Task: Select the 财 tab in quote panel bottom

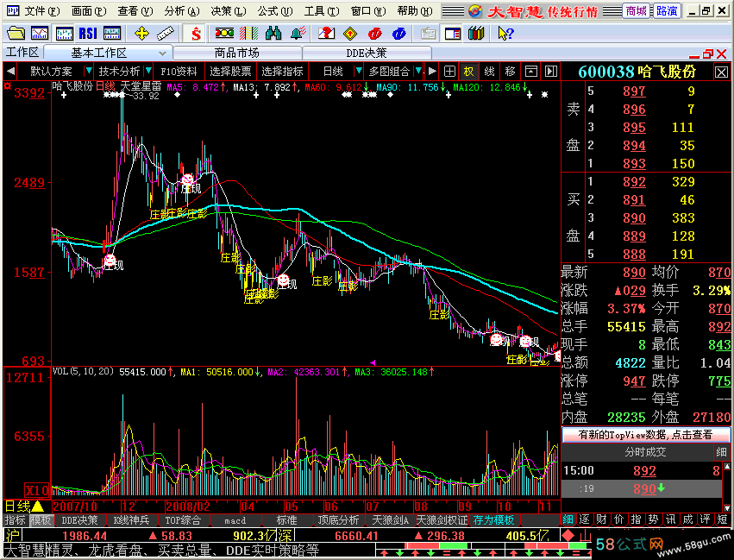Action: 601,519
